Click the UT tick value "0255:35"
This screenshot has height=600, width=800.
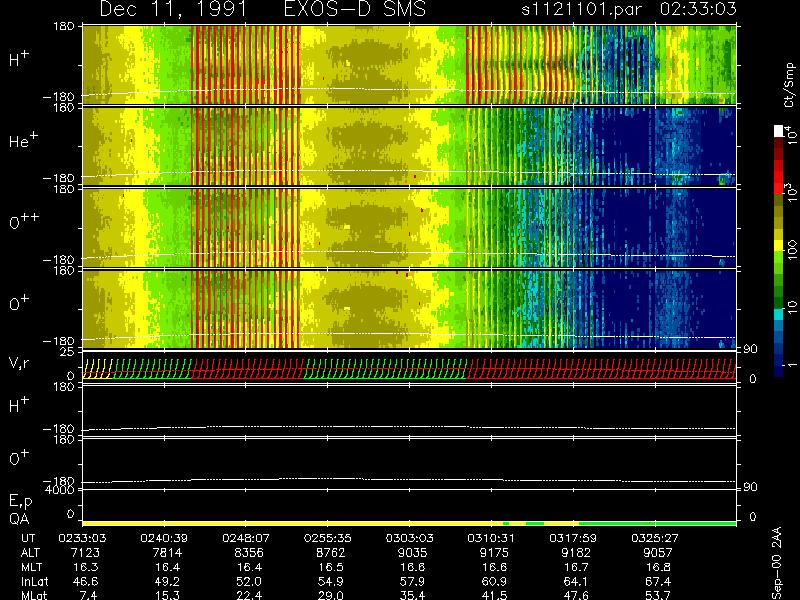coord(328,538)
